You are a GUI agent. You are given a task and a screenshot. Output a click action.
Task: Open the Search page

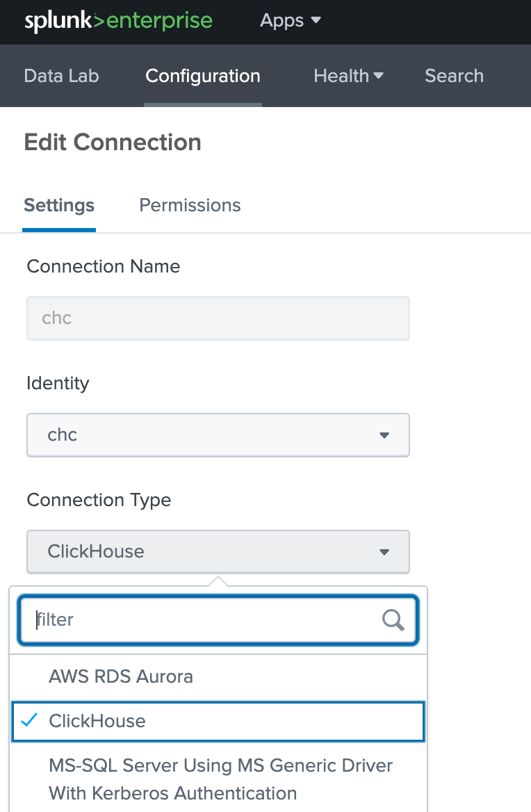tap(454, 76)
